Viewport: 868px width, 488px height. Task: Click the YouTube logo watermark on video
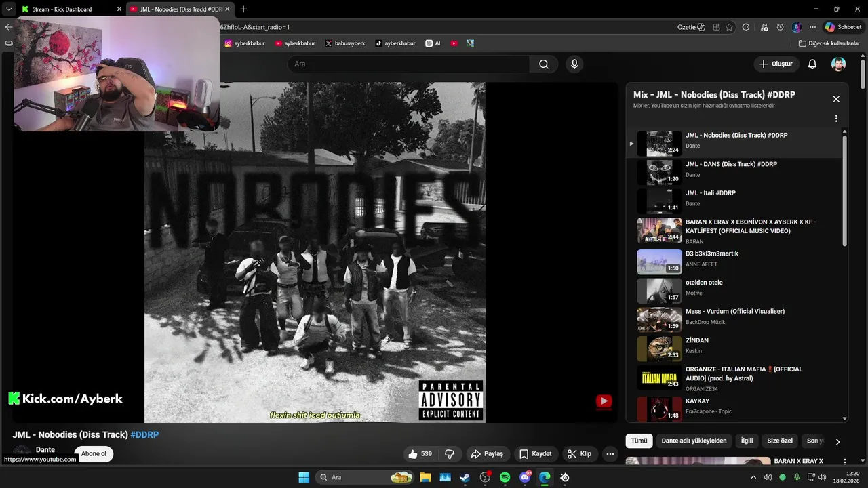[x=604, y=401]
